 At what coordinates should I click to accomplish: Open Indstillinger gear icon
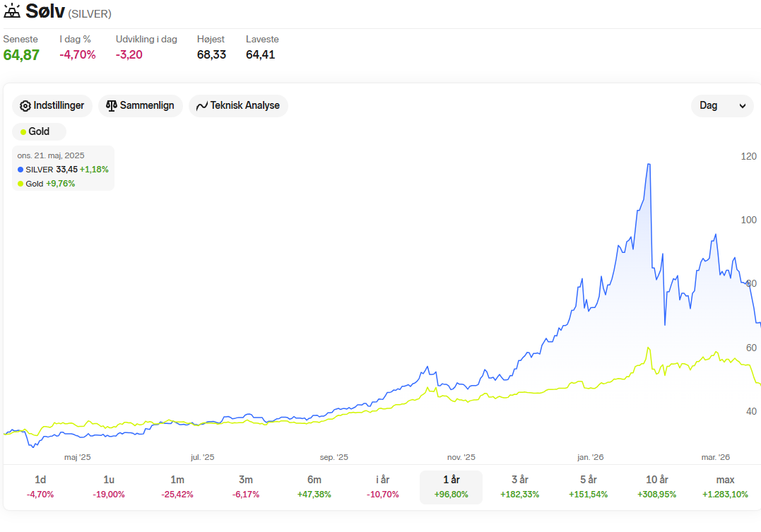tap(25, 106)
